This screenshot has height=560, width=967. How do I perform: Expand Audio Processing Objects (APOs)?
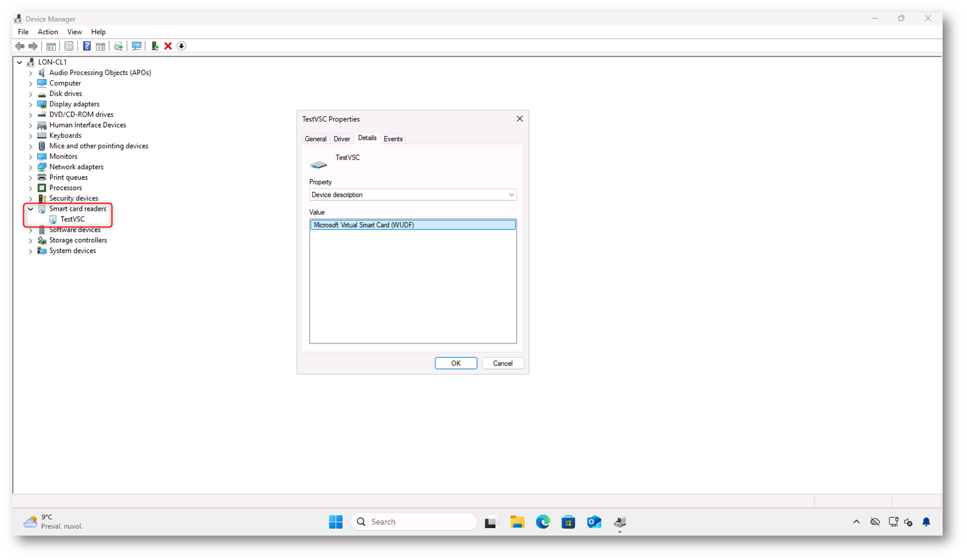31,73
